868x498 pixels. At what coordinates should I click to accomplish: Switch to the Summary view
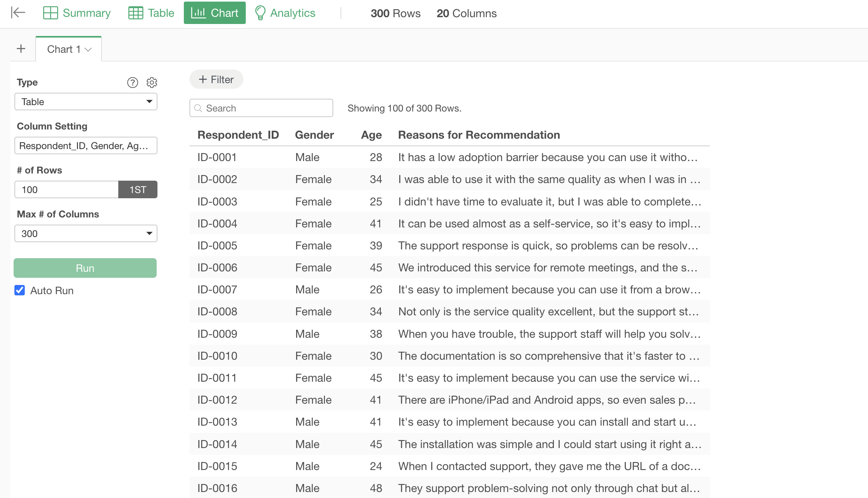(x=77, y=13)
